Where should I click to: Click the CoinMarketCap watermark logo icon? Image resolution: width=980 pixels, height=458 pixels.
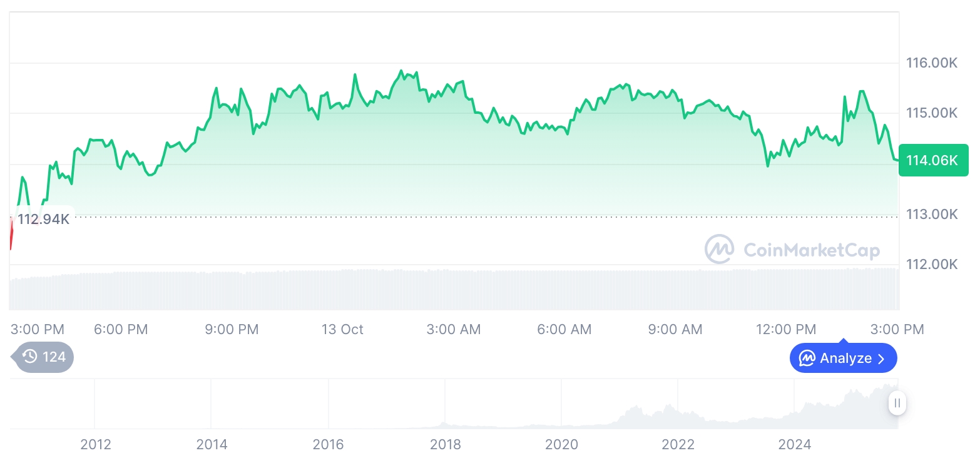click(x=720, y=250)
